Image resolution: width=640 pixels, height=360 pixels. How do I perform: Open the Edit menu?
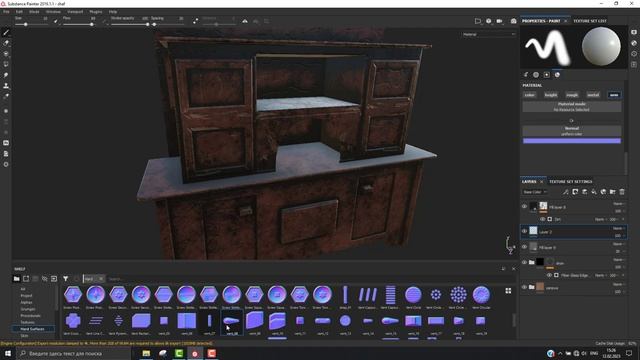[19, 12]
